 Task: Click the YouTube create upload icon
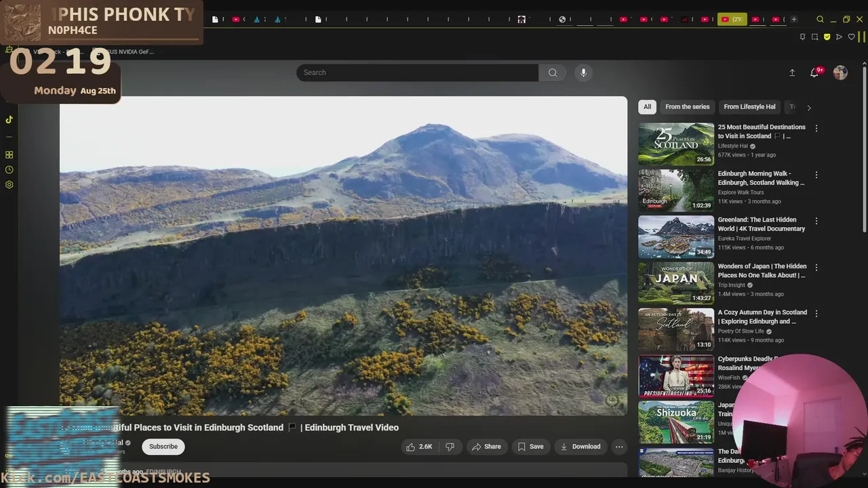pyautogui.click(x=792, y=73)
